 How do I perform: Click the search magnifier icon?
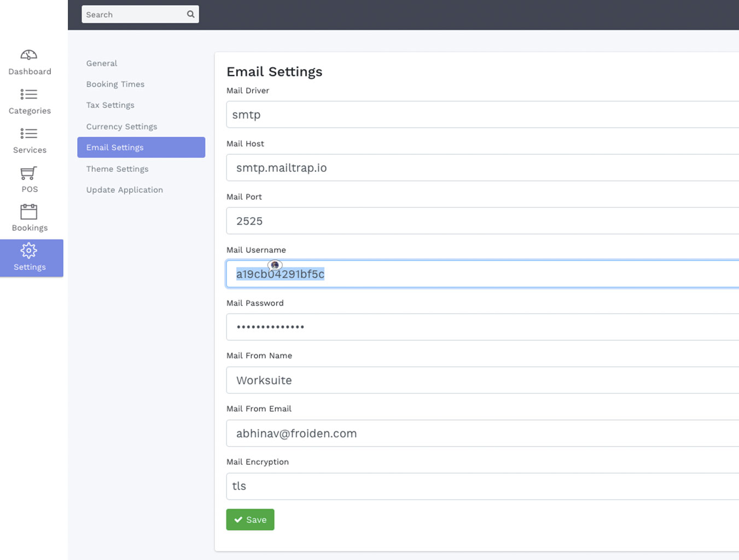pos(190,14)
